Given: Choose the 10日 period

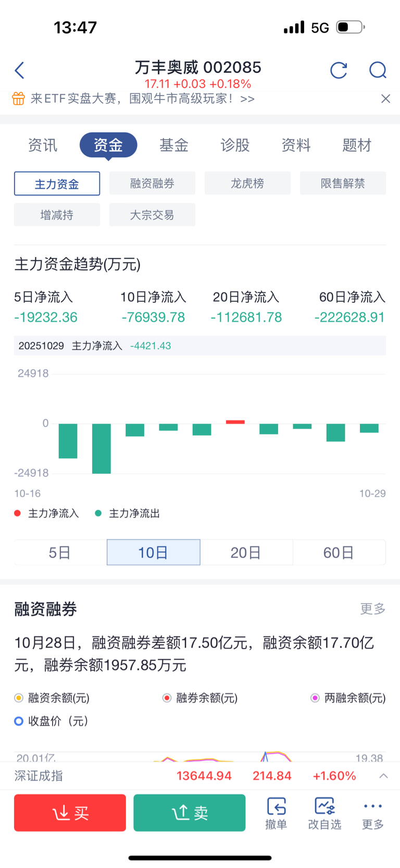Looking at the screenshot, I should click(154, 553).
